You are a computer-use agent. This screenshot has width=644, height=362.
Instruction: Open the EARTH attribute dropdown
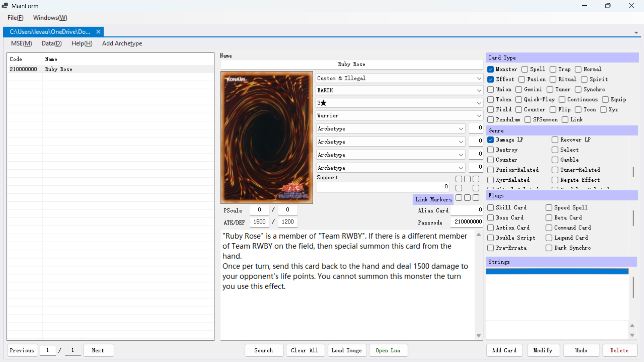(479, 90)
